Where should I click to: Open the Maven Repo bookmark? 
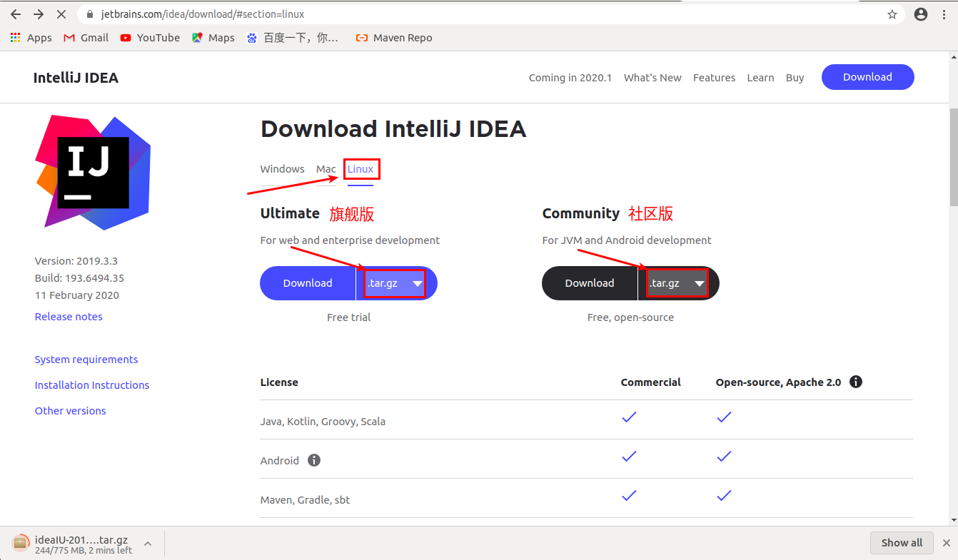pos(393,37)
